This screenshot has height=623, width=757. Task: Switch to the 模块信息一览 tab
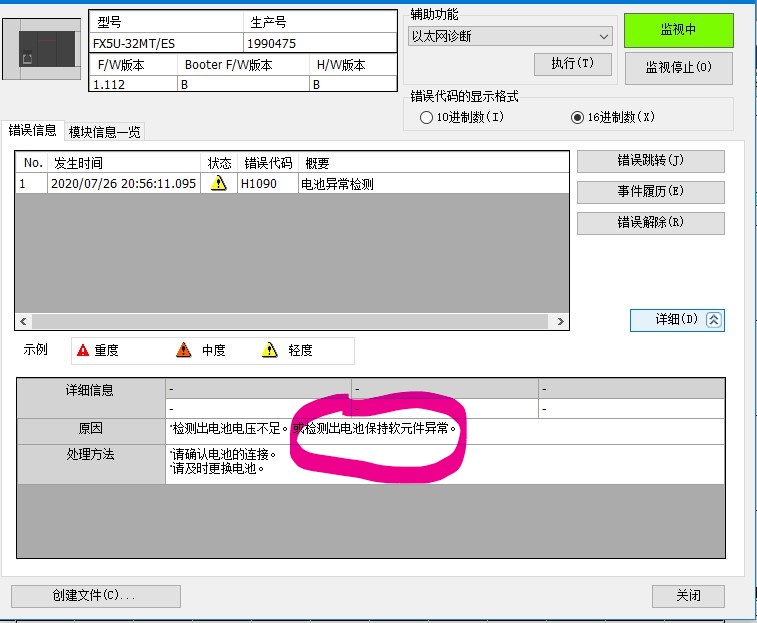pos(105,132)
